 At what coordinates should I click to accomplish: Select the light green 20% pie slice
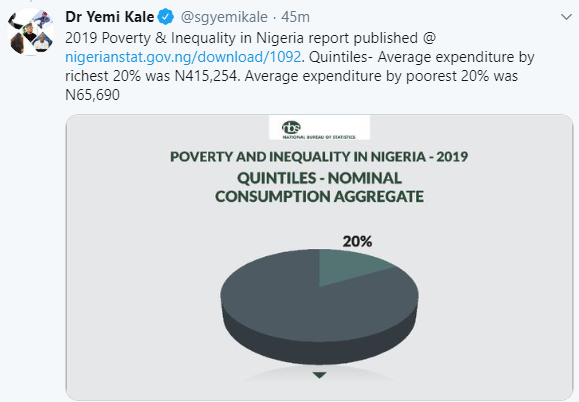pos(349,266)
